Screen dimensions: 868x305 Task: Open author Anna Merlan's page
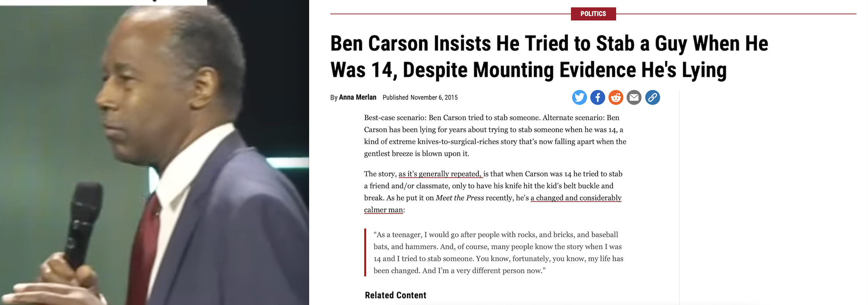point(358,97)
